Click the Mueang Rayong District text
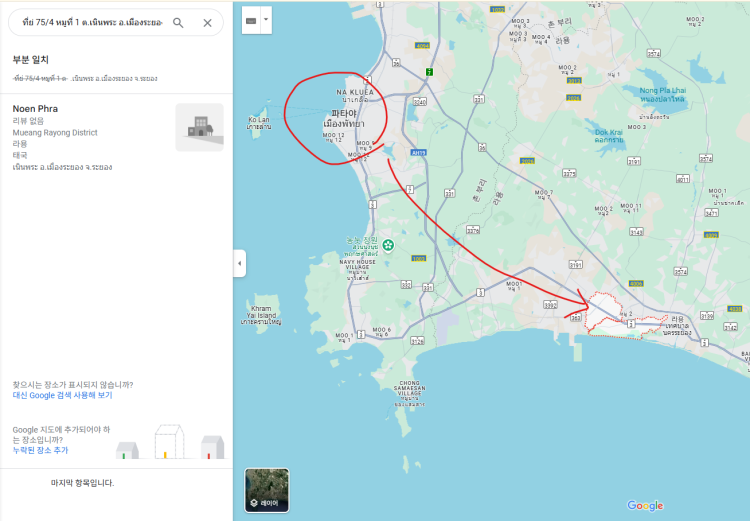Viewport: 750px width, 521px height. 55,133
